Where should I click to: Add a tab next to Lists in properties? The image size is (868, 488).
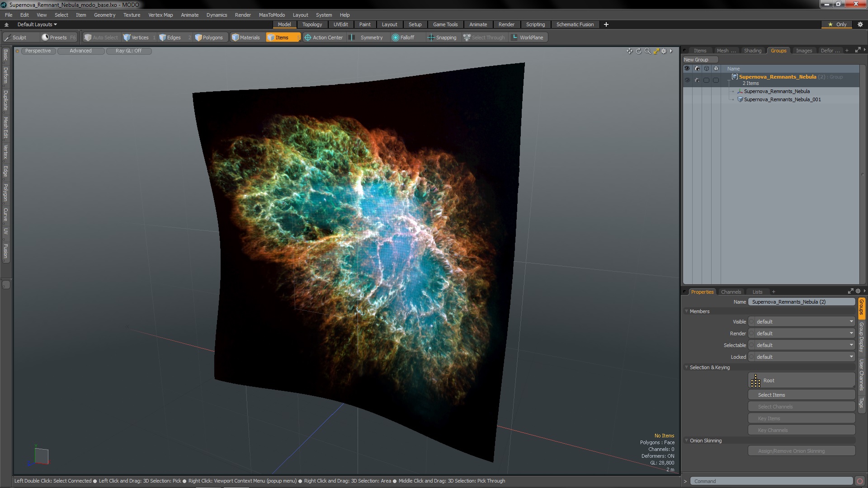[774, 292]
